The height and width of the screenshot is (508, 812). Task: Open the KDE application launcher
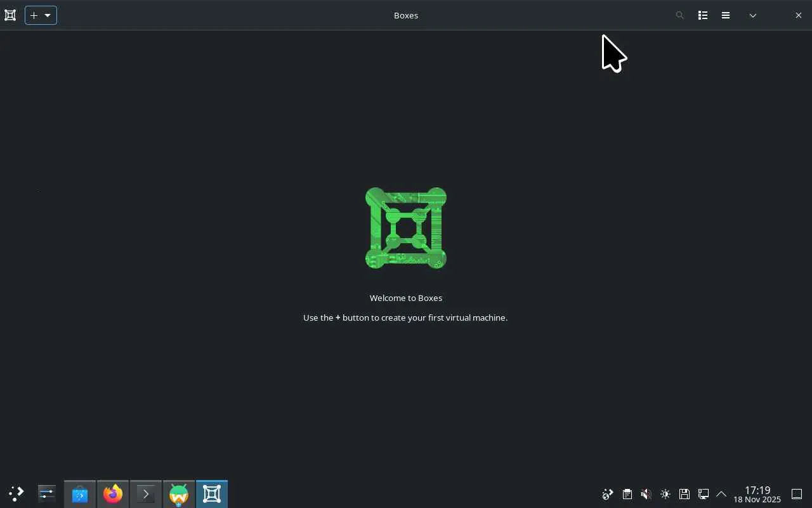click(16, 494)
